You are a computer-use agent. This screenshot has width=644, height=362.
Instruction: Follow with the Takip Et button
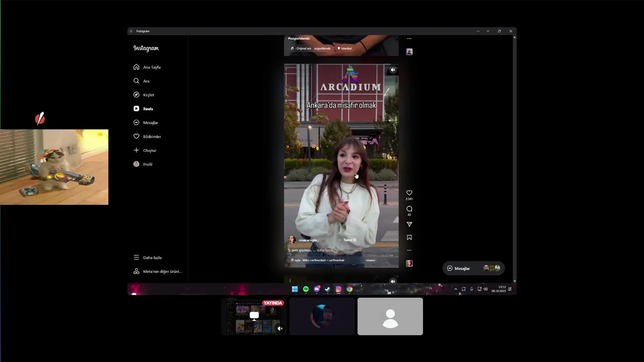350,240
